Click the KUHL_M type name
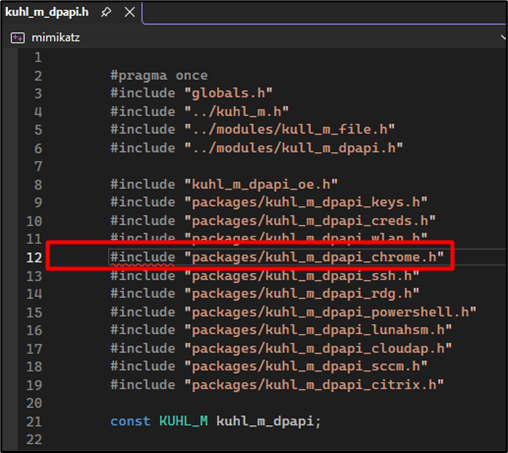This screenshot has height=453, width=508. pyautogui.click(x=183, y=421)
